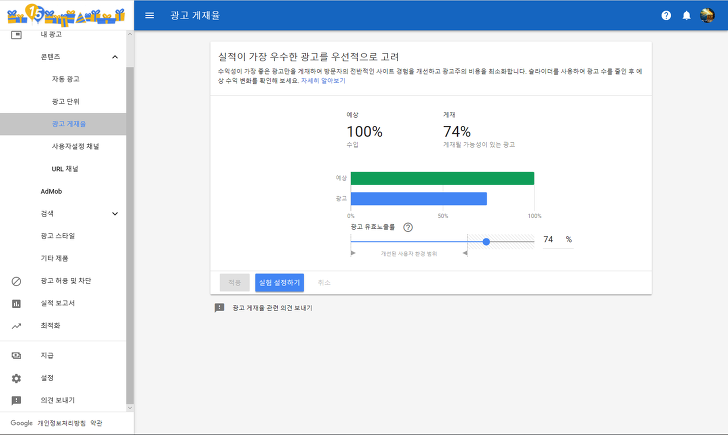
Task: Open the hamburger navigation menu
Action: click(150, 15)
